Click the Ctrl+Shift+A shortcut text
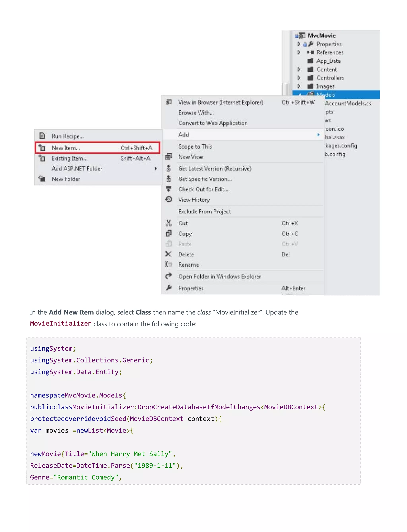 click(136, 147)
